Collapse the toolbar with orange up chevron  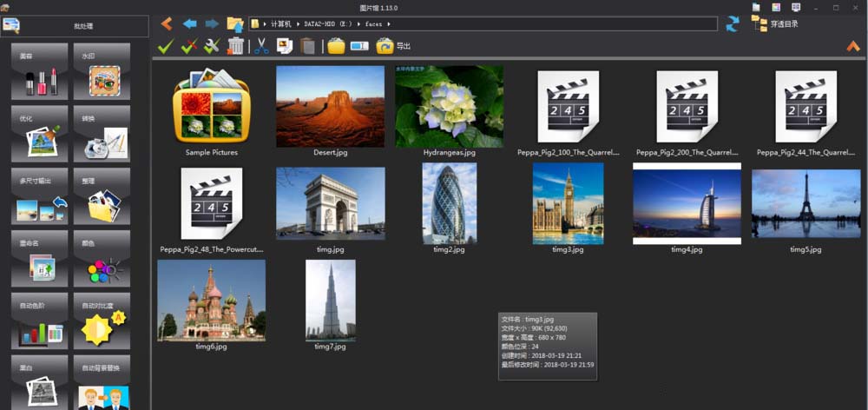[853, 47]
